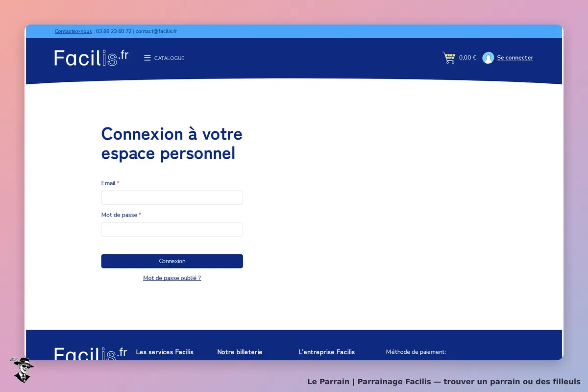Open the CATALOGUE menu label
The height and width of the screenshot is (392, 588).
[169, 58]
